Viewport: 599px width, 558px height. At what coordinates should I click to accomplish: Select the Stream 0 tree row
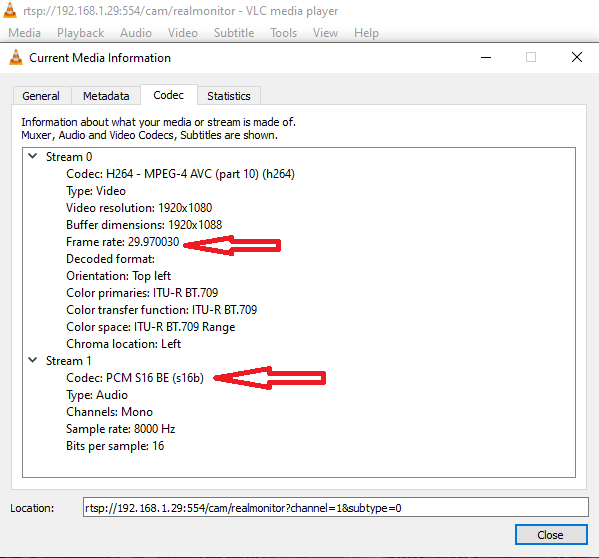[69, 157]
